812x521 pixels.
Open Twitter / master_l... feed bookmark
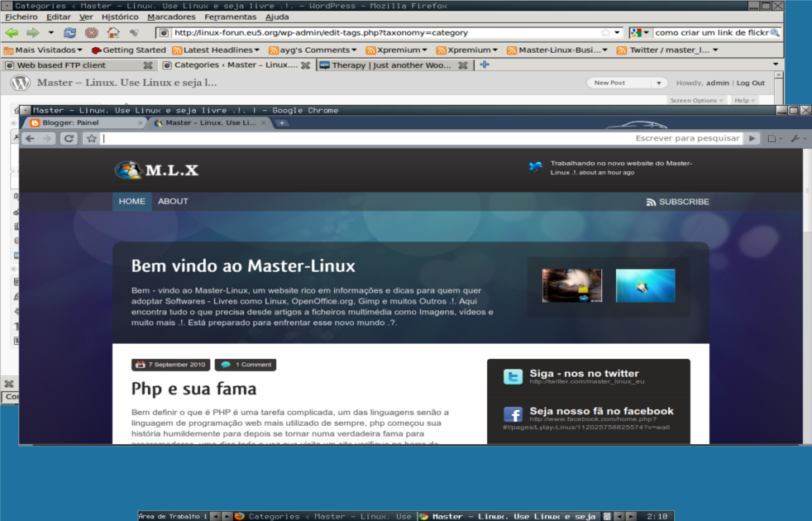[668, 50]
